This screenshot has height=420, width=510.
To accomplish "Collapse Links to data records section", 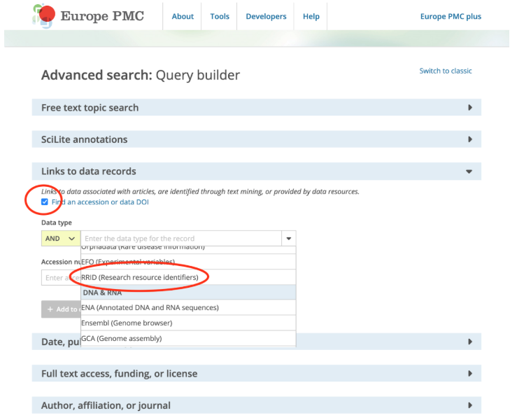I will click(x=256, y=171).
